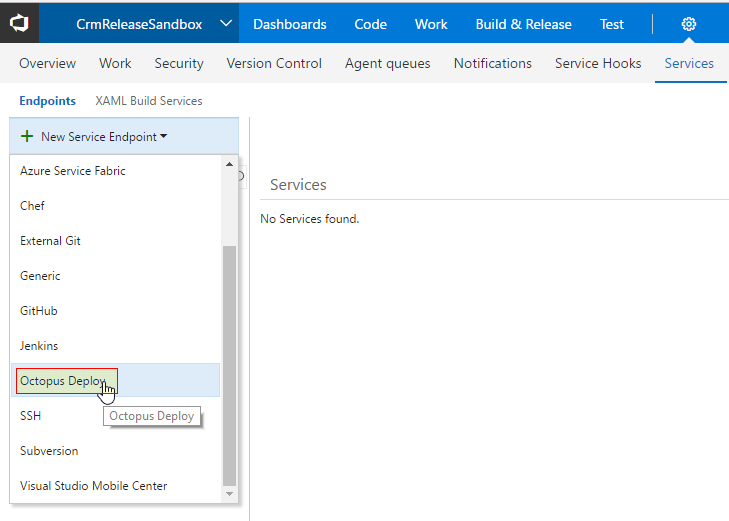
Task: Open the settings gear icon
Action: [689, 24]
